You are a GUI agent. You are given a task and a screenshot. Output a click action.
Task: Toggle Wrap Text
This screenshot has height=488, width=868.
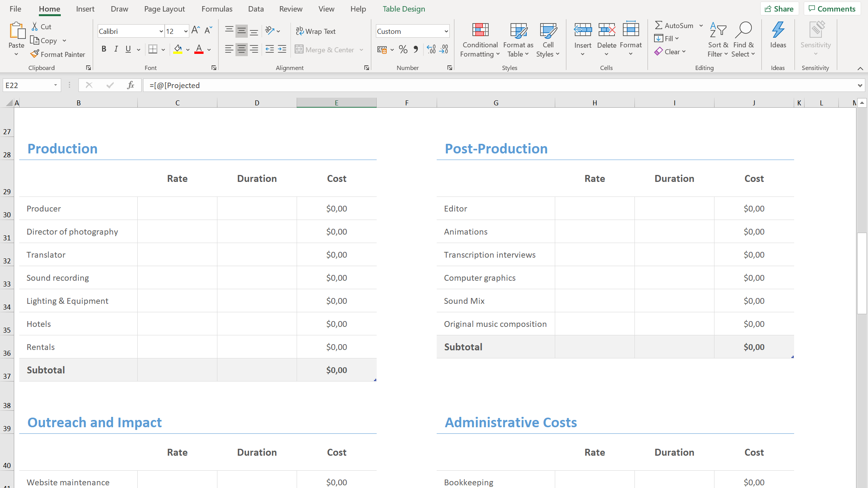click(x=316, y=31)
